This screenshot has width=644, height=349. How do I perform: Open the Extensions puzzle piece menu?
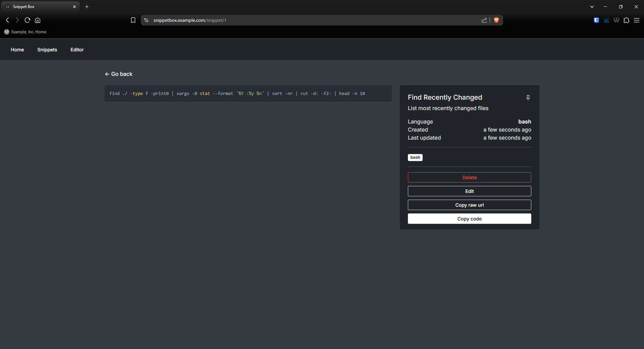coord(626,20)
